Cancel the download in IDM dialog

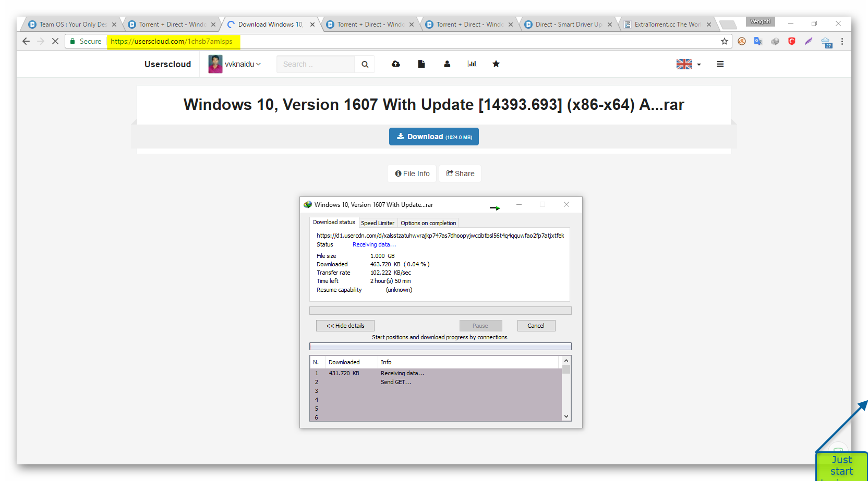click(x=536, y=326)
